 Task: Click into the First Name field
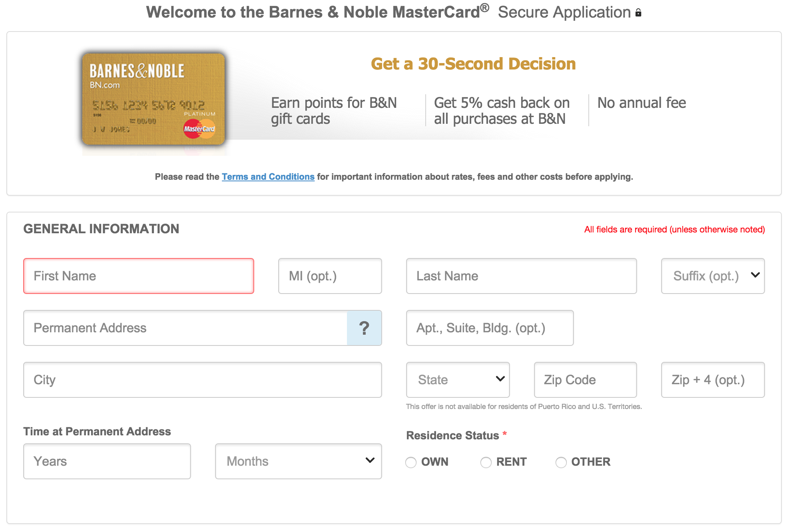[x=139, y=276]
